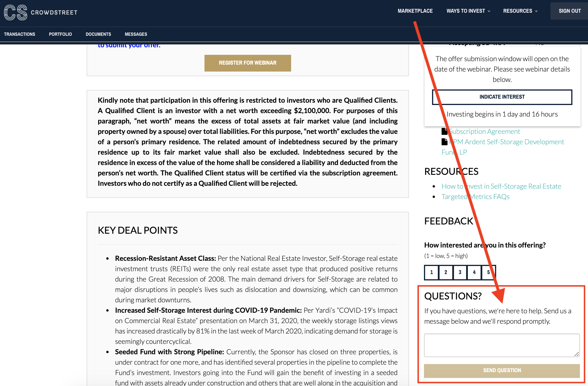The width and height of the screenshot is (588, 386).
Task: Open the Transactions tab
Action: coord(20,34)
